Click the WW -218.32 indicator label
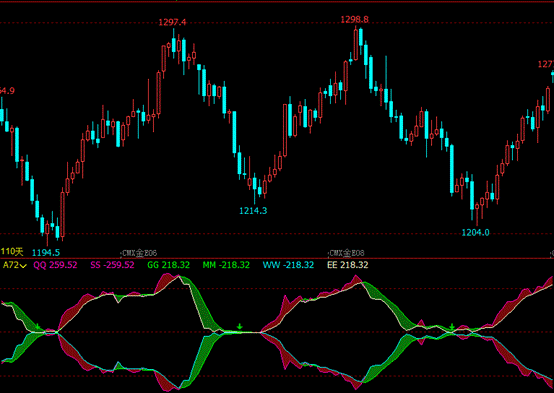The image size is (554, 393). coord(288,265)
